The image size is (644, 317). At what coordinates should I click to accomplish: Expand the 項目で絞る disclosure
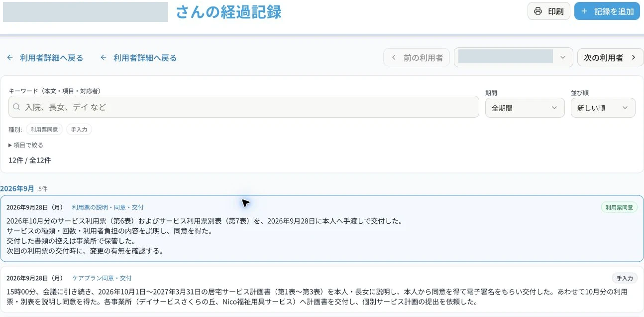(x=26, y=145)
